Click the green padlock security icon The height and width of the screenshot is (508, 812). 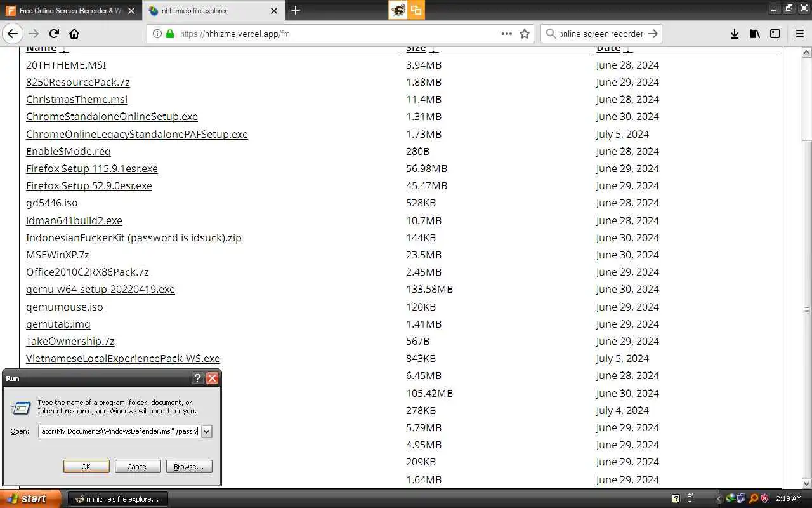pyautogui.click(x=169, y=34)
